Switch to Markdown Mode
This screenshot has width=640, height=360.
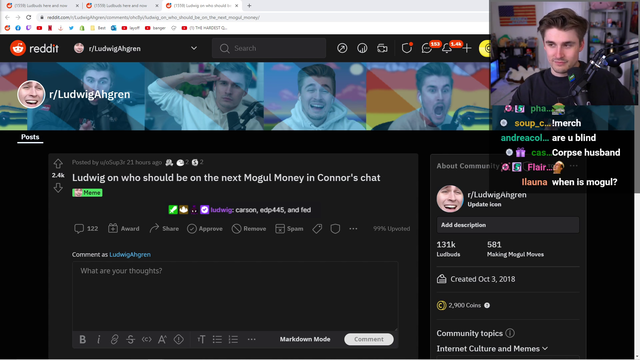pyautogui.click(x=305, y=339)
